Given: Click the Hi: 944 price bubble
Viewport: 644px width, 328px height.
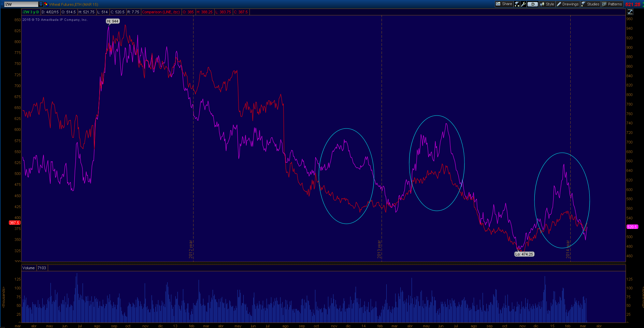Looking at the screenshot, I should pos(113,21).
